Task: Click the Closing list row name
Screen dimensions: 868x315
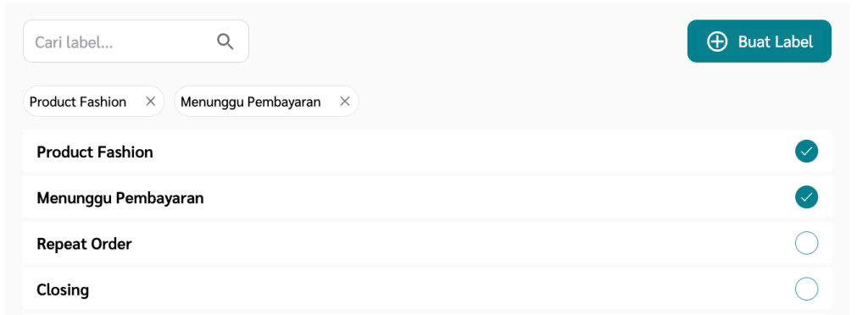Action: 63,290
